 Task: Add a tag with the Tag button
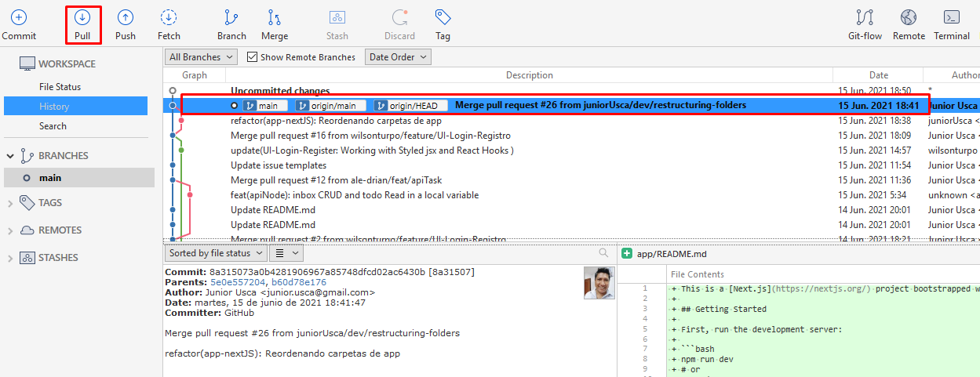pos(443,25)
